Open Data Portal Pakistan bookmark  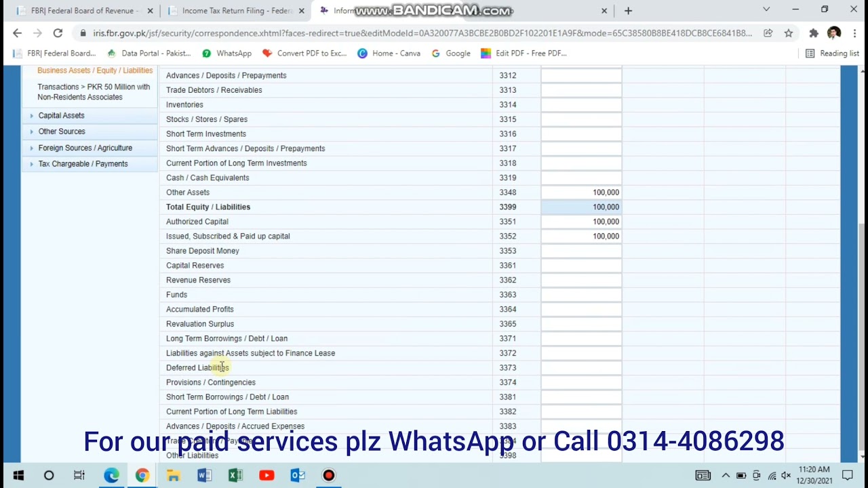pyautogui.click(x=149, y=53)
